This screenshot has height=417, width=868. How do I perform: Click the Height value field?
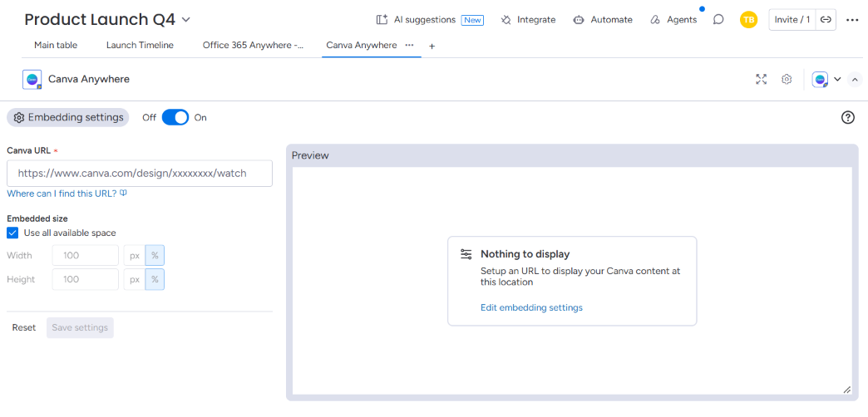[86, 279]
